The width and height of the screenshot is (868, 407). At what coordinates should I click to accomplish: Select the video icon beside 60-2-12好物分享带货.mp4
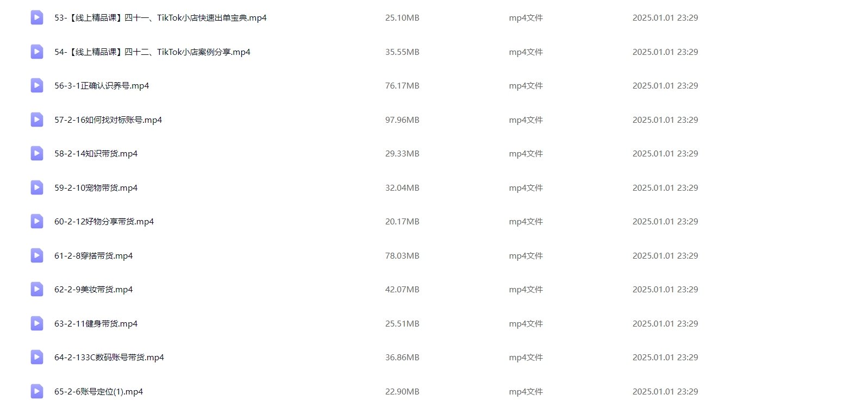tap(37, 222)
